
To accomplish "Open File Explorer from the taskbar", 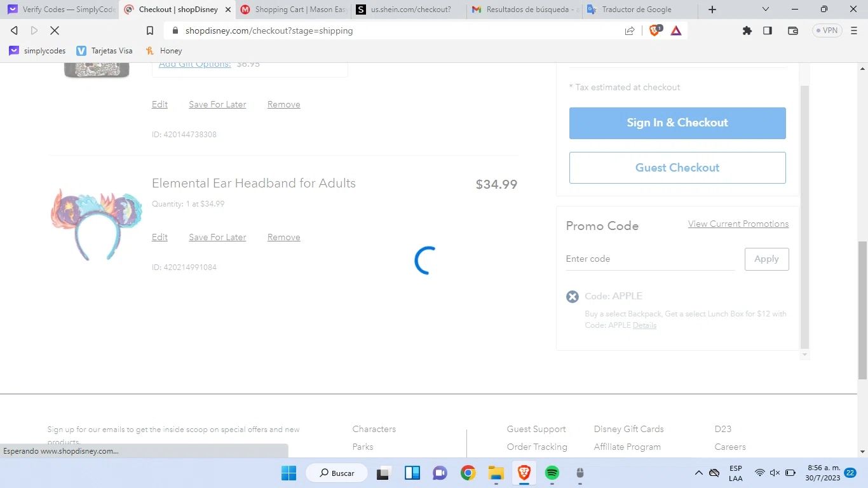I will [x=496, y=473].
